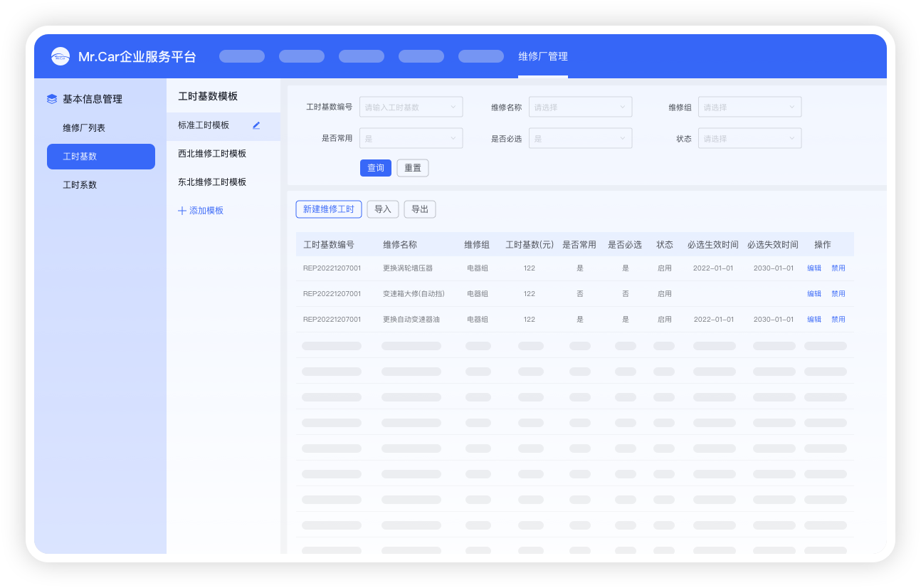Click the 变速箱大修(自动挡) cell
Screen dimensions: 921x588
413,294
